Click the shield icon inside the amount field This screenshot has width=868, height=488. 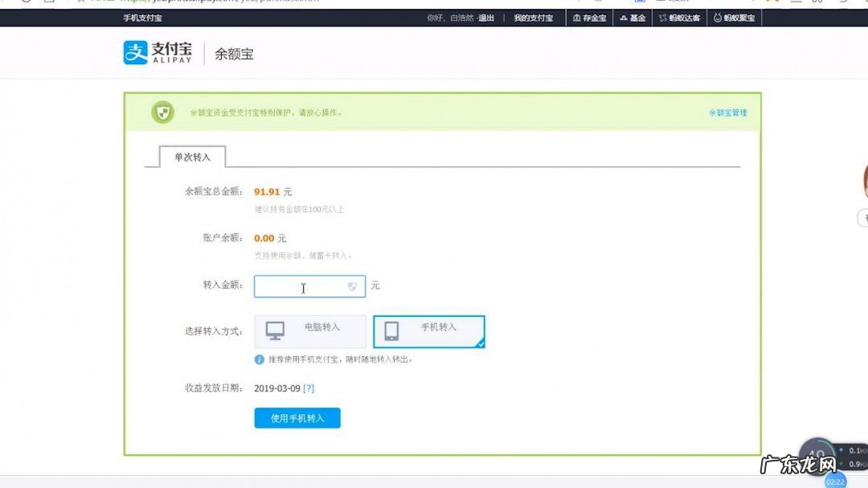pyautogui.click(x=352, y=286)
